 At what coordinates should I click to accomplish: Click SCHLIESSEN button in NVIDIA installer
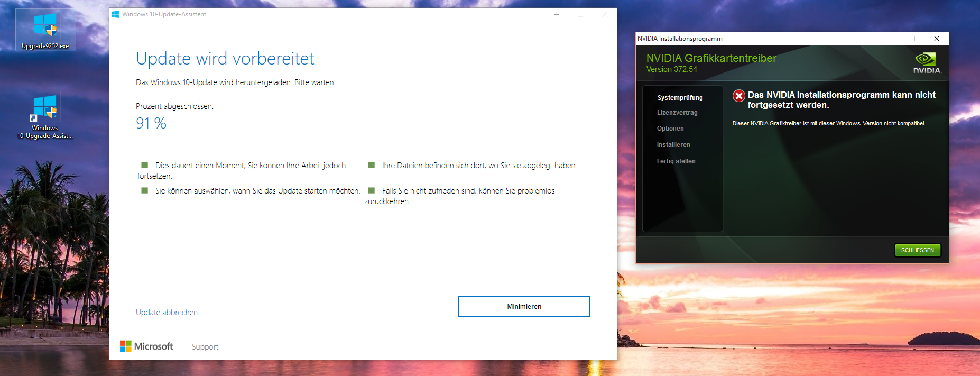[917, 250]
